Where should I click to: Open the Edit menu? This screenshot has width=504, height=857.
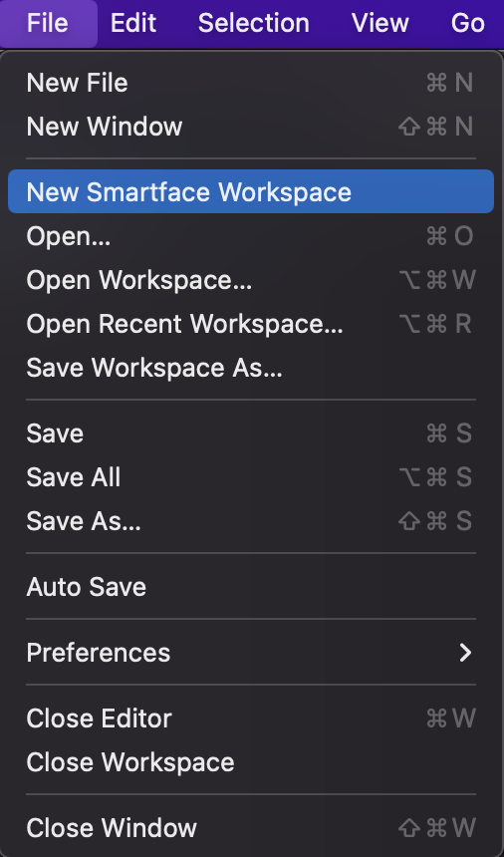[133, 23]
